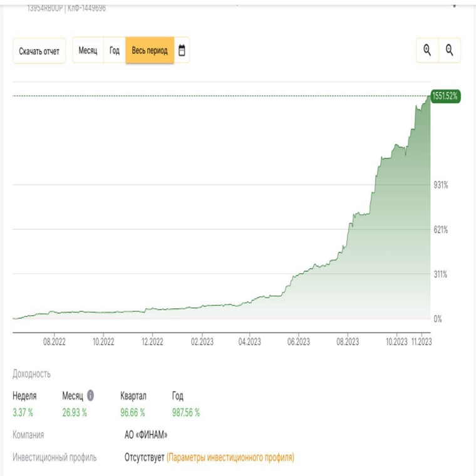Show info tooltip next to Месяц yield
476x476 pixels.
pos(90,395)
